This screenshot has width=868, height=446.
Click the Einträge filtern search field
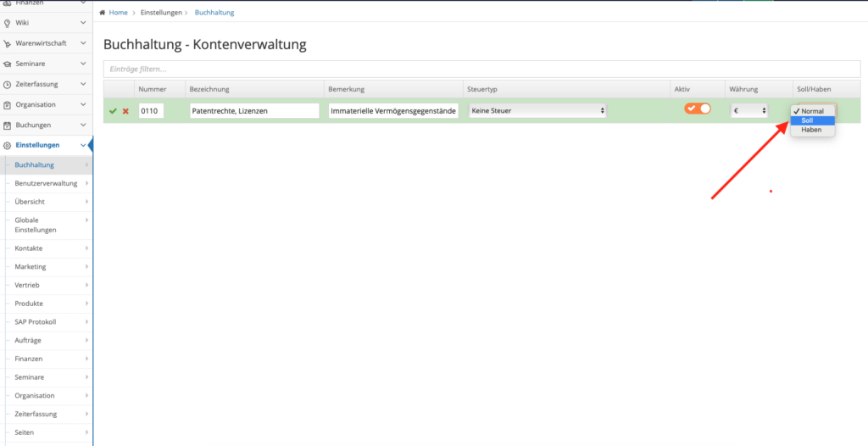pos(481,70)
